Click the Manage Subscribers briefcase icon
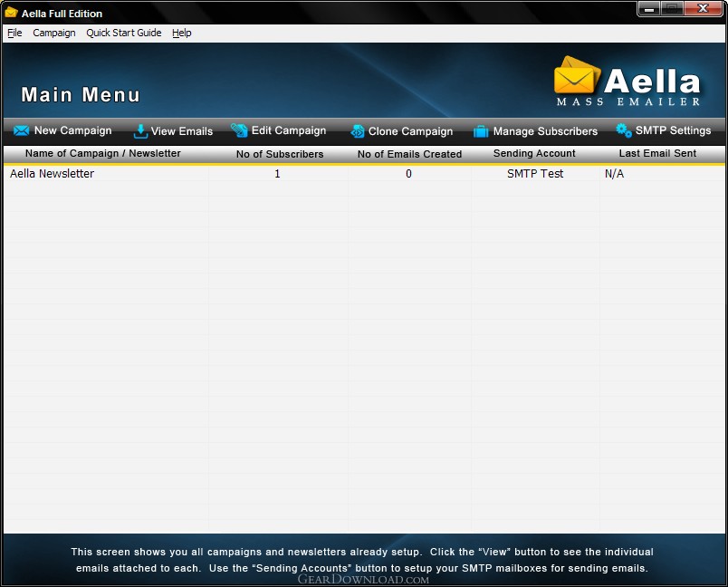The image size is (728, 587). pos(481,131)
